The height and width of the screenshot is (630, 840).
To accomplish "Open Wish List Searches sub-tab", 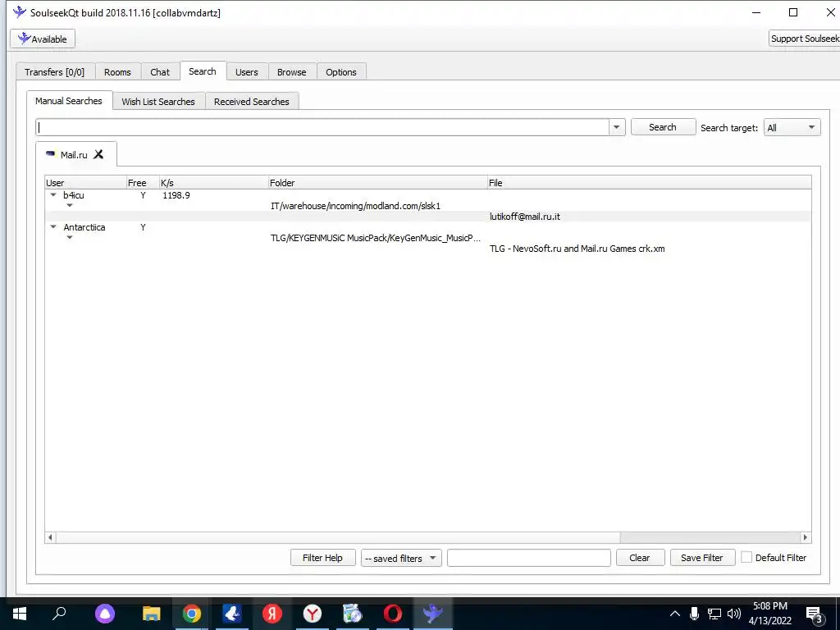I will [158, 101].
